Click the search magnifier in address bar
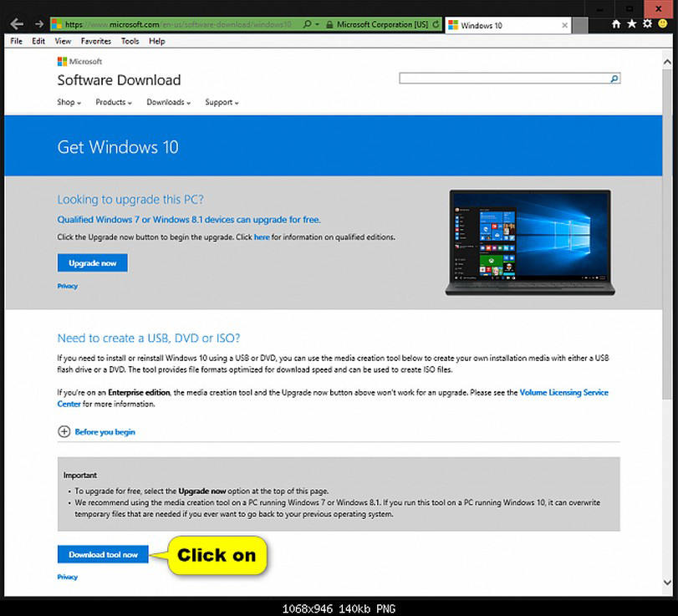678x616 pixels. point(307,24)
